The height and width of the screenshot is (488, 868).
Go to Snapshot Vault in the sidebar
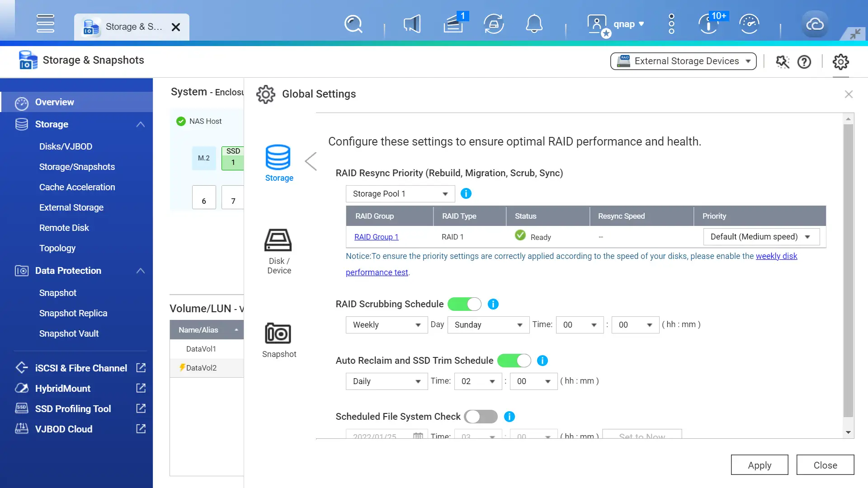click(x=69, y=333)
